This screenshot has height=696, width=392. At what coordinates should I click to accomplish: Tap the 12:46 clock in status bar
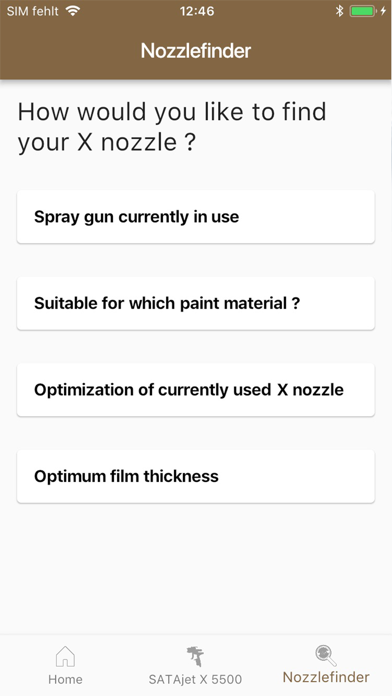click(x=197, y=11)
